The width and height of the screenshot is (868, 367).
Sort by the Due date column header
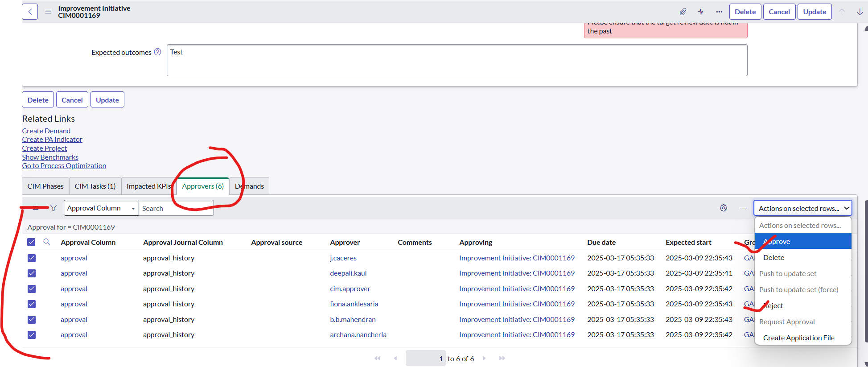click(601, 242)
